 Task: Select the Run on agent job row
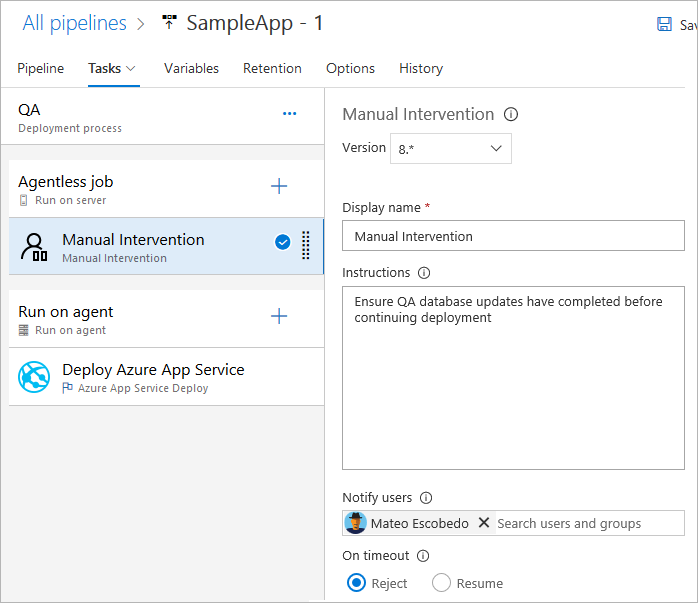click(x=166, y=319)
